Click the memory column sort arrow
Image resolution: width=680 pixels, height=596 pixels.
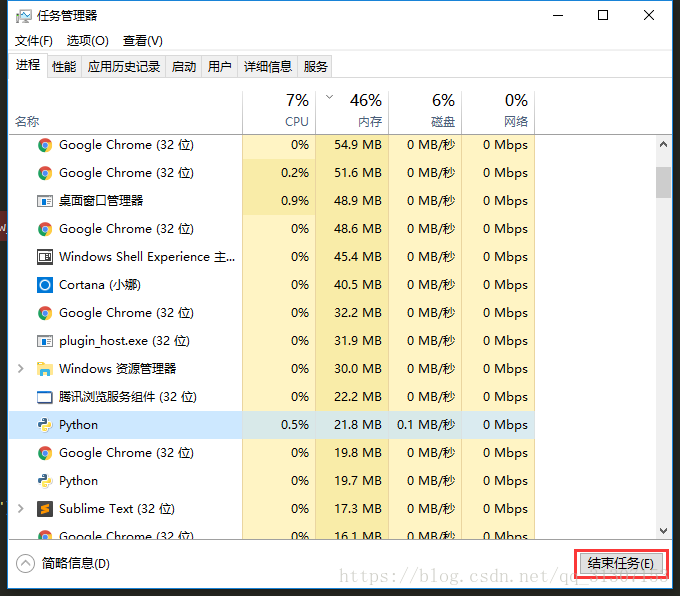[330, 97]
